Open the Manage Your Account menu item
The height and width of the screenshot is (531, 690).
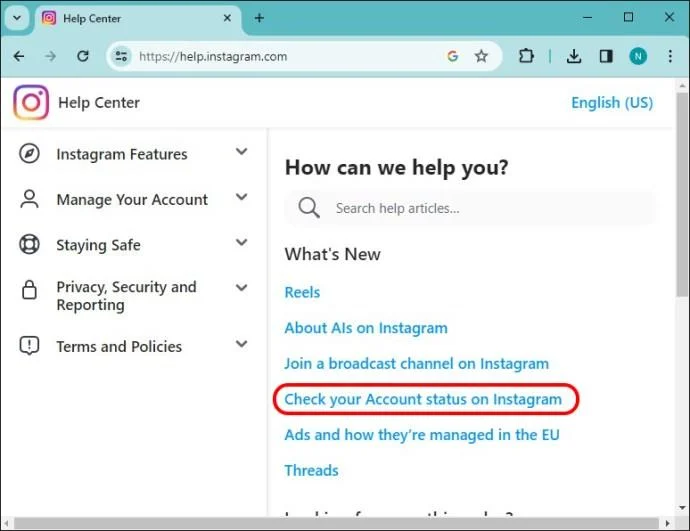pos(134,199)
